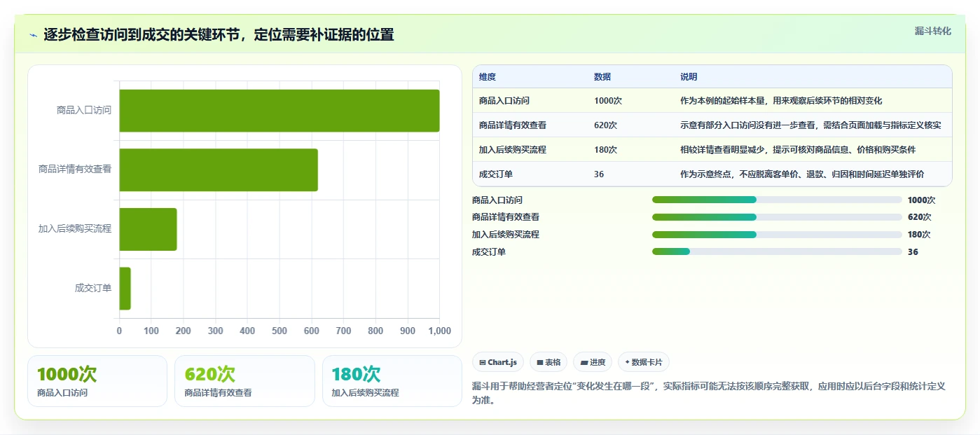The height and width of the screenshot is (435, 980).
Task: Click the 数据 column header
Action: tap(602, 77)
